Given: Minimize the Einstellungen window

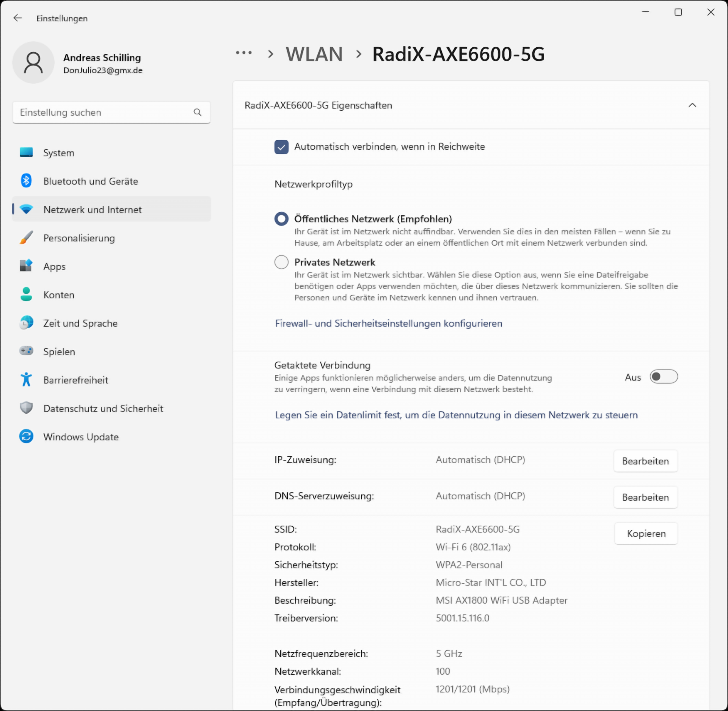Looking at the screenshot, I should pos(645,12).
